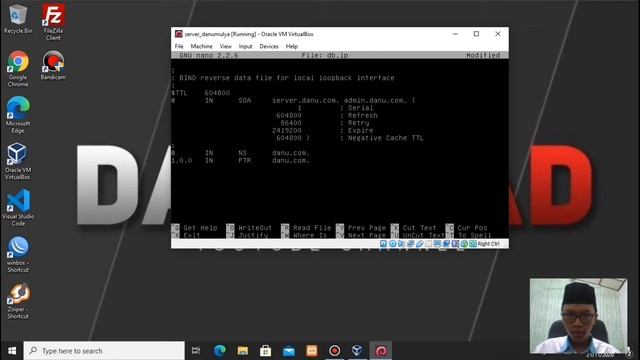Click the keyboard capture indicator beside Right Ctrl
The height and width of the screenshot is (360, 640).
click(x=473, y=244)
